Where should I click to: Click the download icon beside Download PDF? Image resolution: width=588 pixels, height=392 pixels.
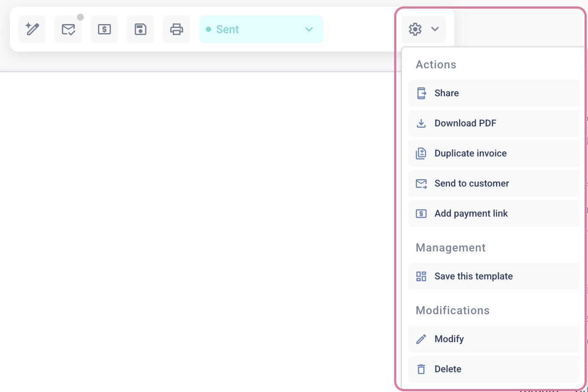(x=421, y=123)
